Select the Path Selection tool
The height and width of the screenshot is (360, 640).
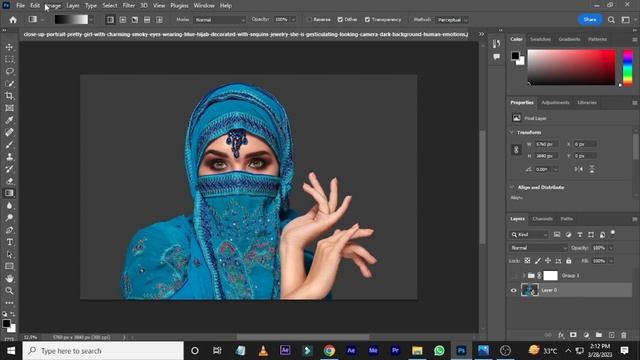(9, 254)
